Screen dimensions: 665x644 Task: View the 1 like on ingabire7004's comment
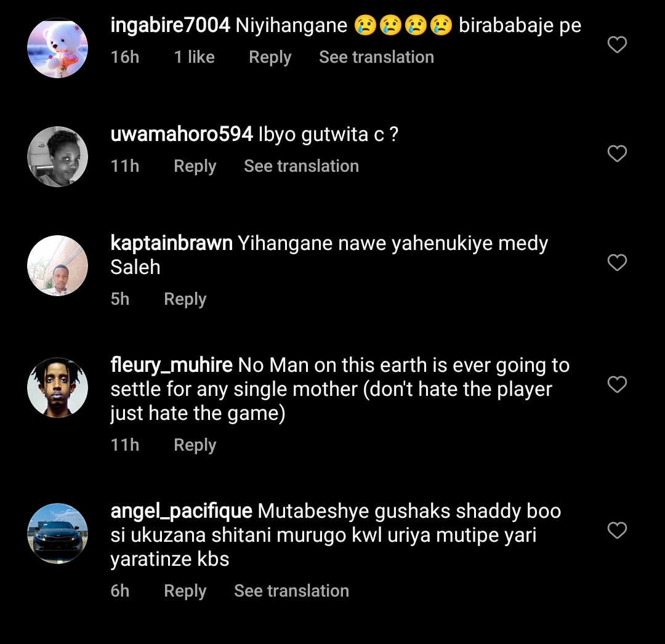194,57
